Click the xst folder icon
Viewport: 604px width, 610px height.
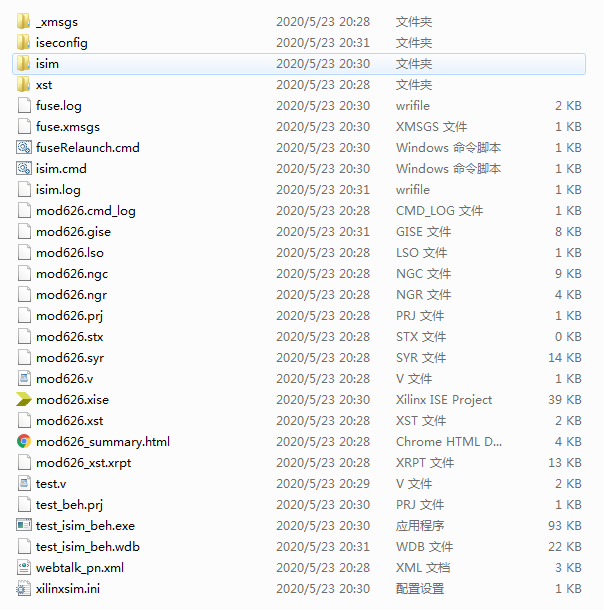[23, 84]
